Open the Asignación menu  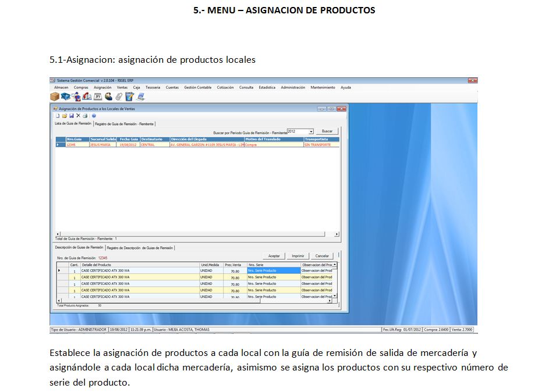pyautogui.click(x=102, y=87)
